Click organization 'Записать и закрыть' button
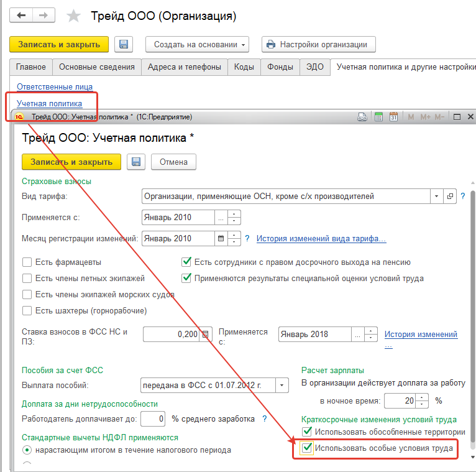This screenshot has height=472, width=476. (x=59, y=44)
